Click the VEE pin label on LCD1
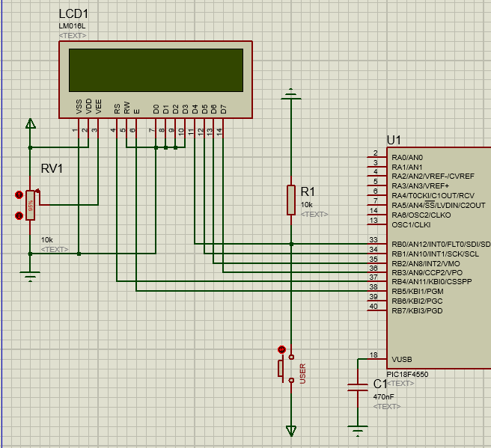This screenshot has height=448, width=491. pos(98,107)
